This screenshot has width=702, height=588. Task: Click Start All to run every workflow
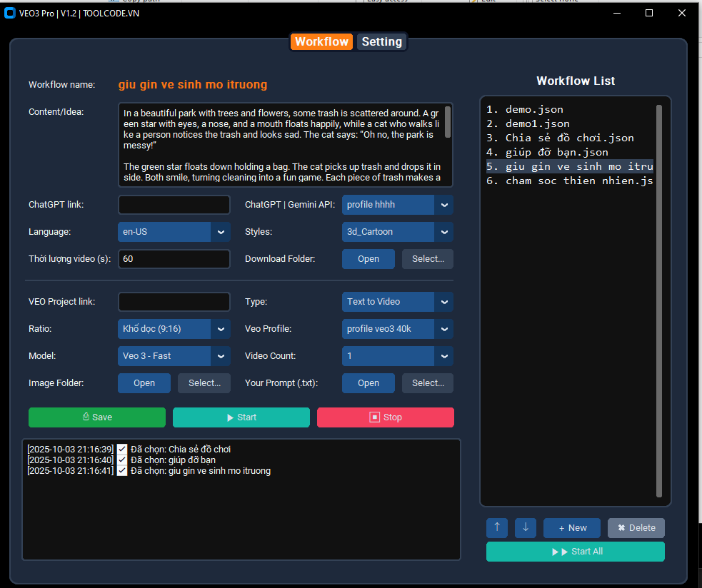click(x=576, y=552)
